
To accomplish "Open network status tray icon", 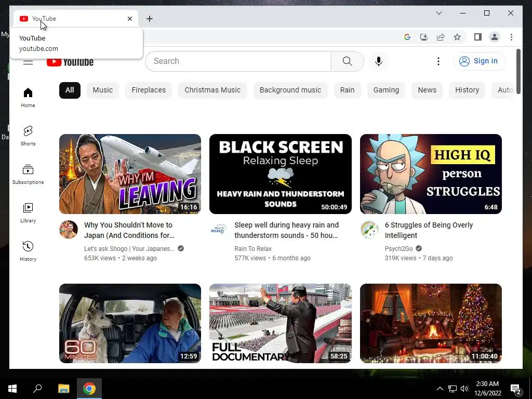I will pyautogui.click(x=453, y=389).
